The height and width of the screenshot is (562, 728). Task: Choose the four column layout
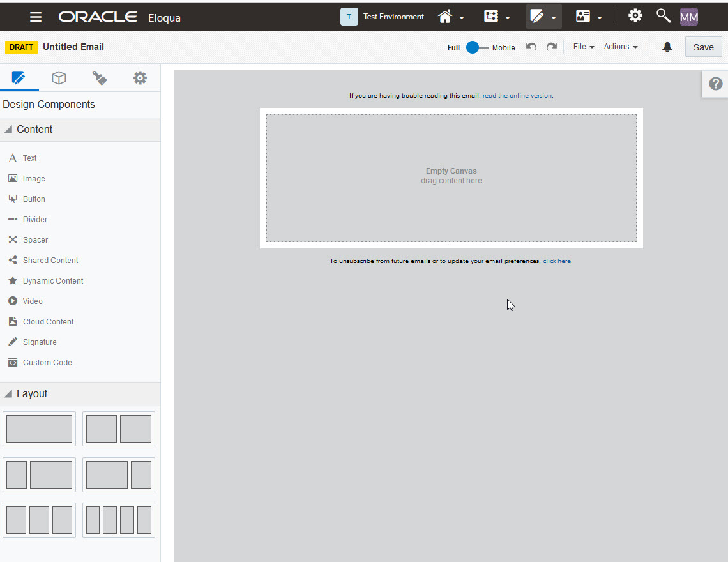[x=118, y=520]
